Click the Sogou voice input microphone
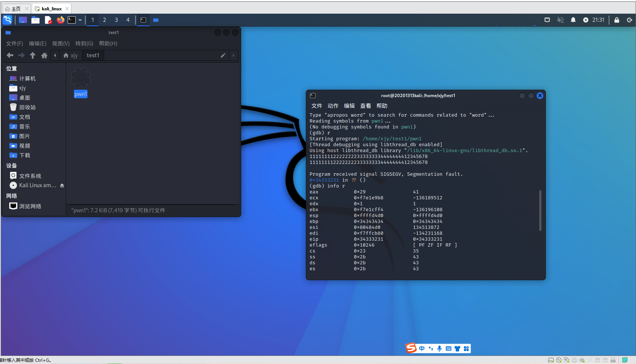 click(440, 348)
